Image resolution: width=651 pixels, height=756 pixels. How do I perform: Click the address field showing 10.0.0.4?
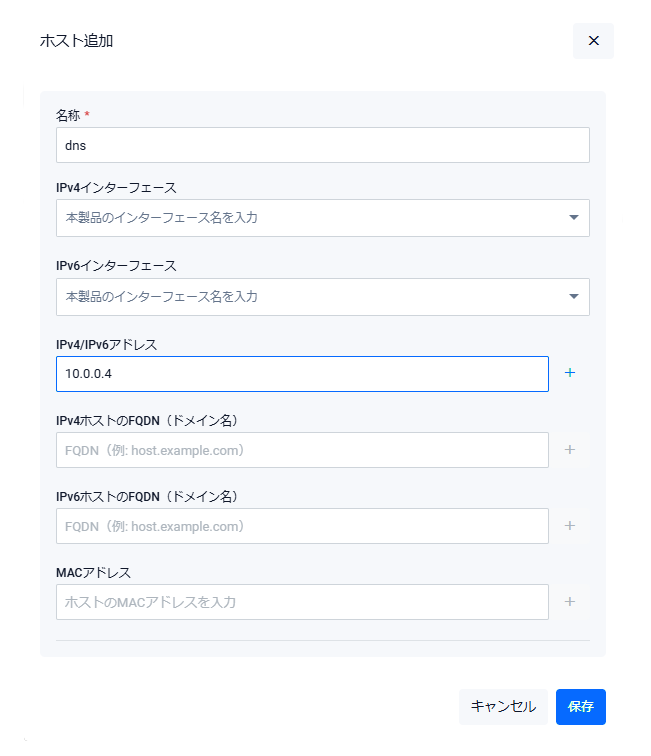302,374
